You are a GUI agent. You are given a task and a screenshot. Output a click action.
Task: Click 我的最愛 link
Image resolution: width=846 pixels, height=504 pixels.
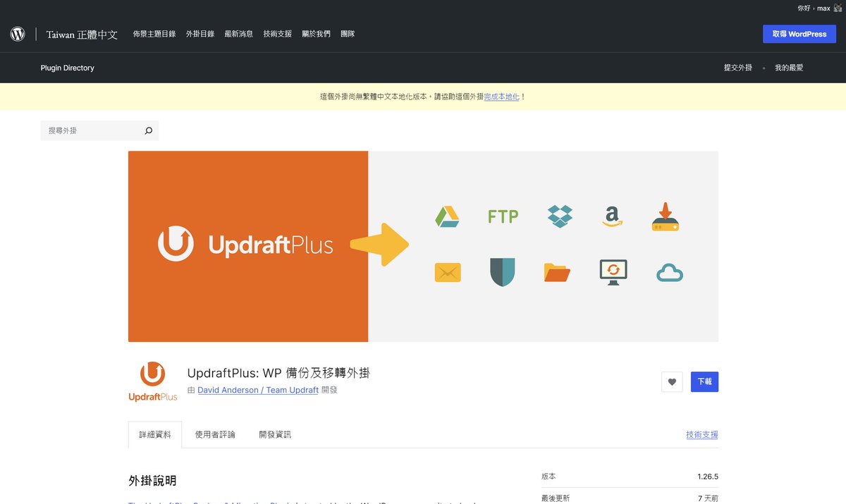tap(789, 68)
